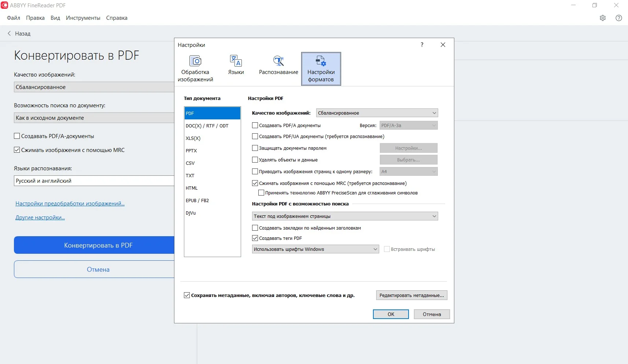Select PDF document type in list

click(x=213, y=113)
